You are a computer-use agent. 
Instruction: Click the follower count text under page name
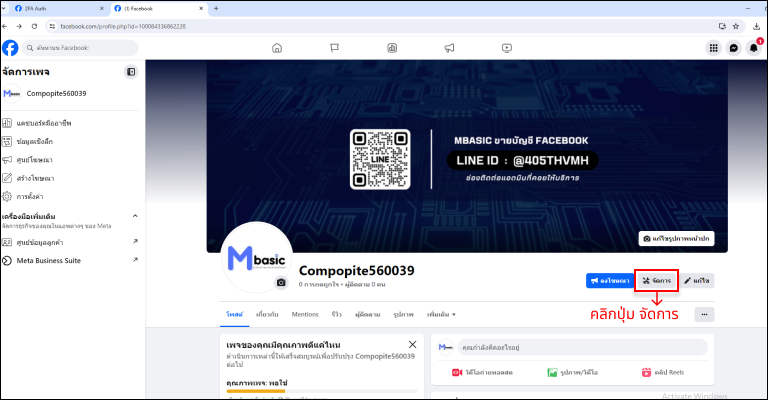(x=365, y=284)
